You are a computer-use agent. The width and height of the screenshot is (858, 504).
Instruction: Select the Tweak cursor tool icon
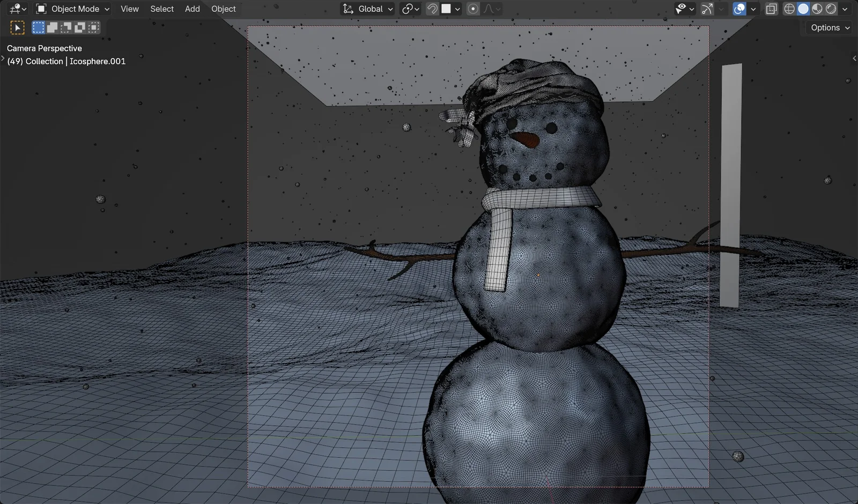(x=18, y=27)
